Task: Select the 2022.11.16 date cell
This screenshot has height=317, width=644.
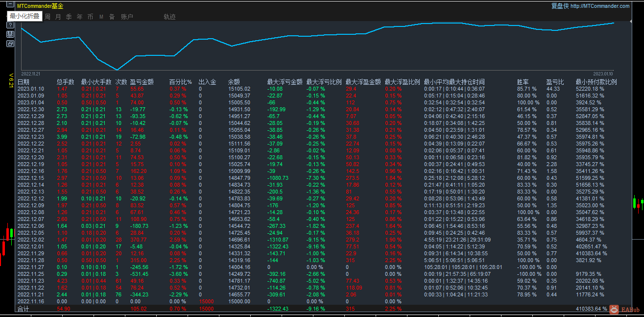Action: pos(31,301)
